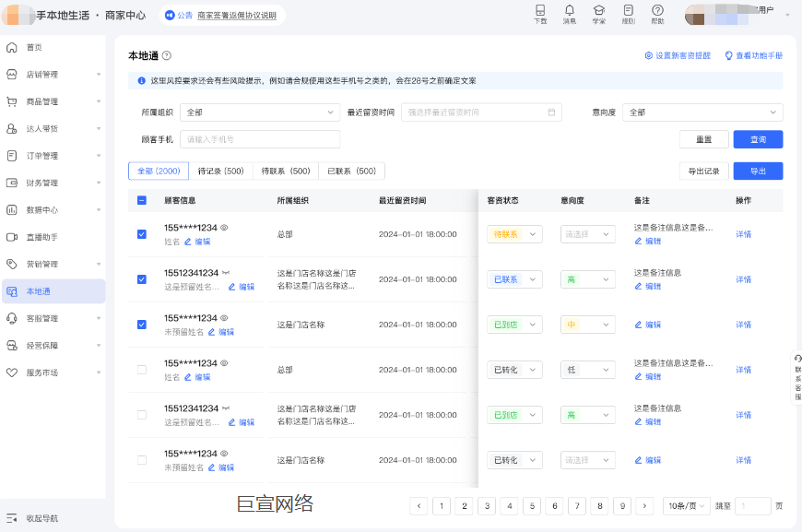Open 学堂 from the top icon bar
This screenshot has width=802, height=532.
[x=601, y=14]
